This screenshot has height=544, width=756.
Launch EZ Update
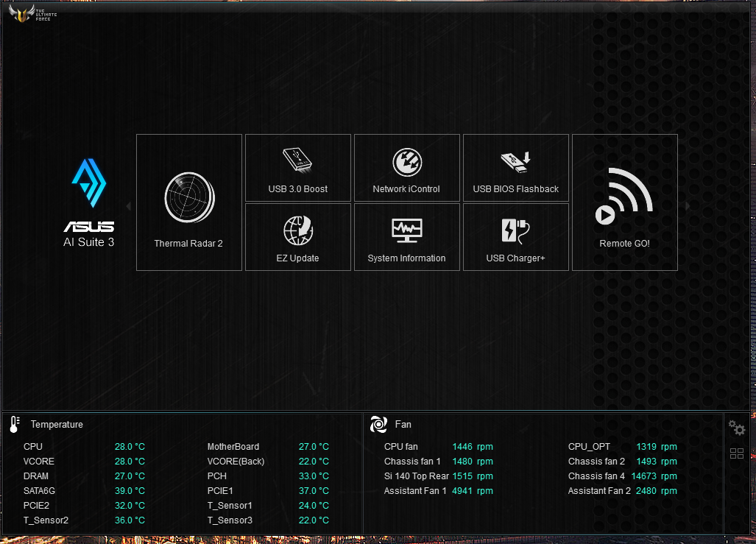pos(298,237)
